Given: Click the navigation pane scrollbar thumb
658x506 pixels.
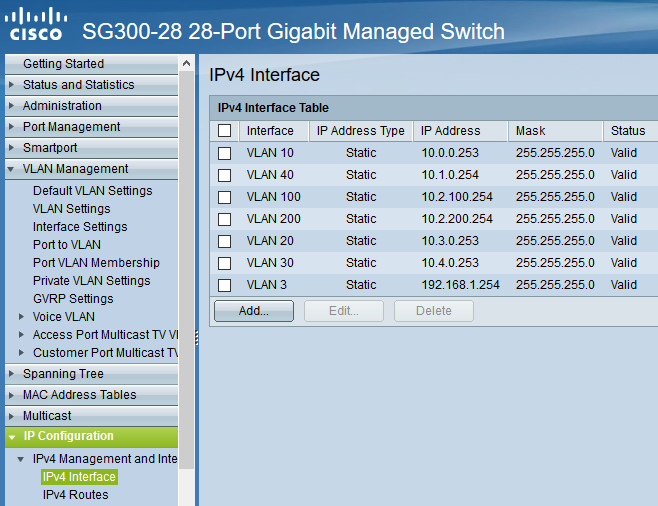Looking at the screenshot, I should (x=186, y=271).
